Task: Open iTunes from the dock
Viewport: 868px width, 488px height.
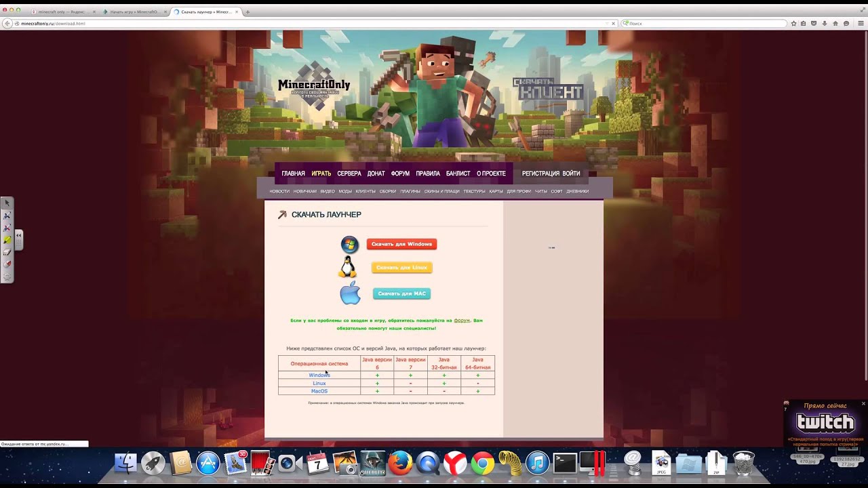Action: click(537, 464)
